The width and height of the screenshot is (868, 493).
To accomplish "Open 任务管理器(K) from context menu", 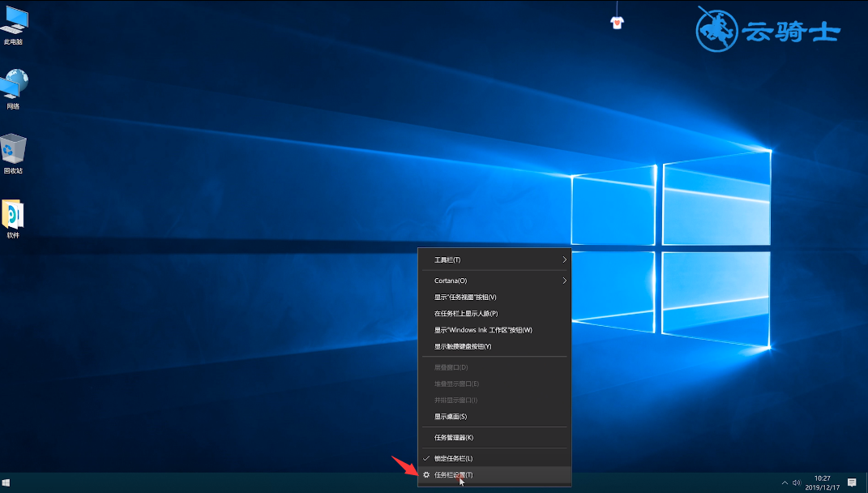I will pos(495,438).
